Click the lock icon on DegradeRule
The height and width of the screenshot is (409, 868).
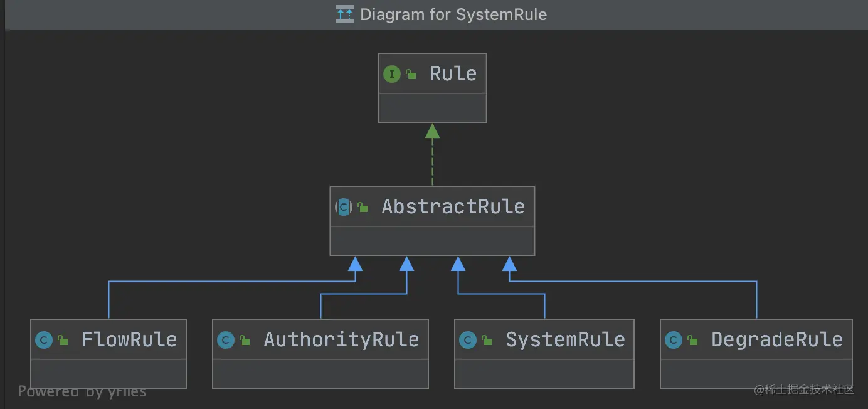tap(692, 341)
